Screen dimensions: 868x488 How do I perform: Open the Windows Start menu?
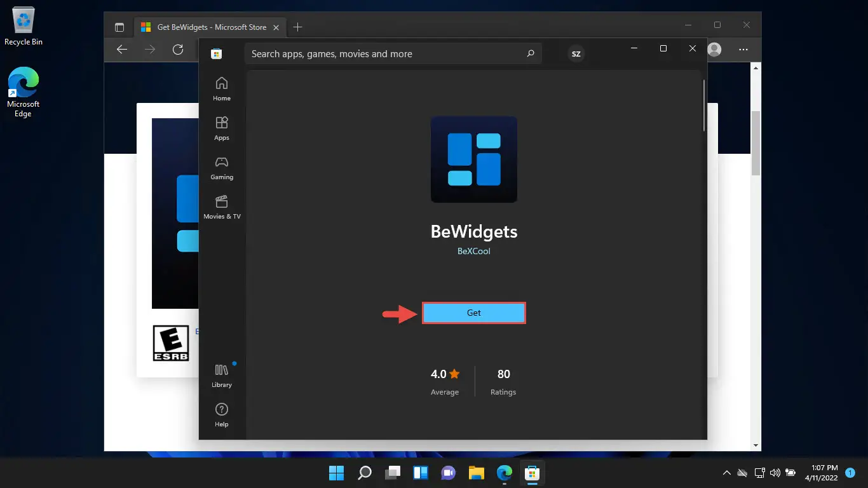pos(336,473)
